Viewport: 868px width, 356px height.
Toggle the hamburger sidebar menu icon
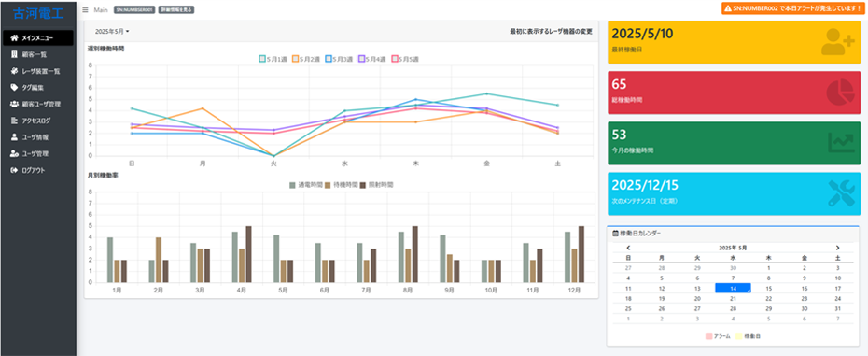pyautogui.click(x=85, y=10)
